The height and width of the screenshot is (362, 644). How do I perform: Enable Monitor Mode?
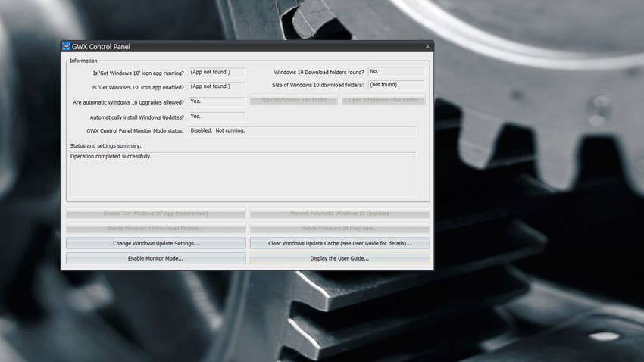click(155, 258)
